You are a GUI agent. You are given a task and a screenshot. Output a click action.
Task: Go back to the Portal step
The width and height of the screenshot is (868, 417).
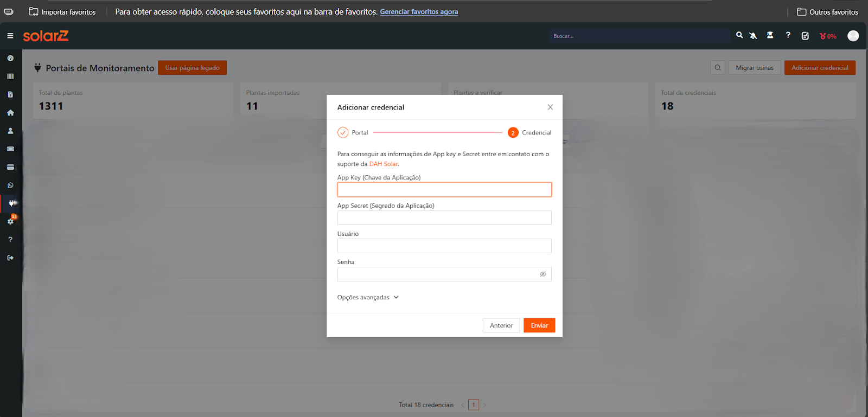[x=343, y=133]
